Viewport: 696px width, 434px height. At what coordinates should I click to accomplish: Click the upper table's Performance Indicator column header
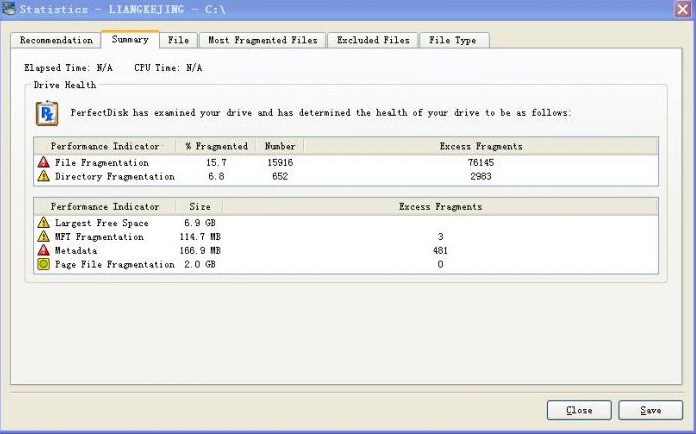pyautogui.click(x=105, y=146)
